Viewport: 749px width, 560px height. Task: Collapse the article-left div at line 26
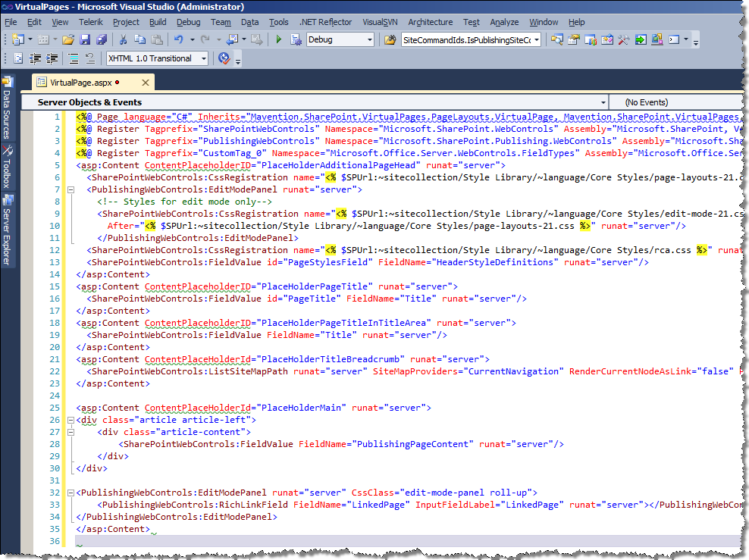click(71, 420)
